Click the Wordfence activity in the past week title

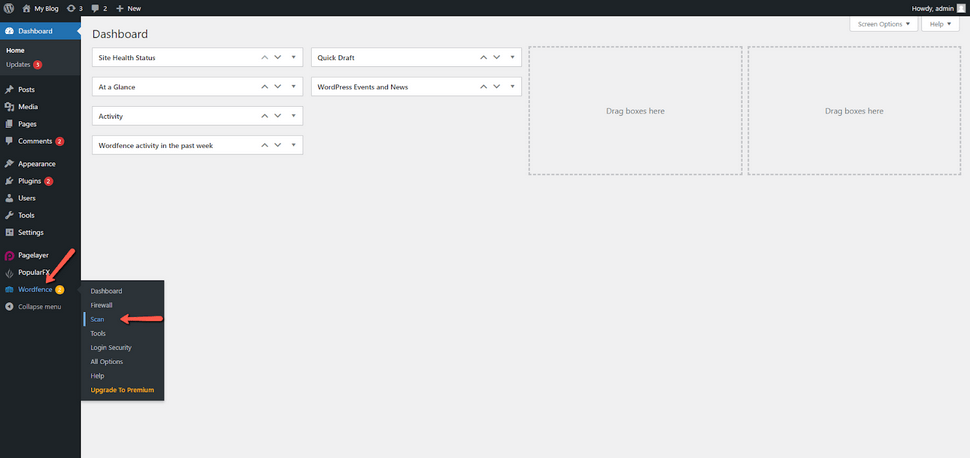tap(156, 145)
